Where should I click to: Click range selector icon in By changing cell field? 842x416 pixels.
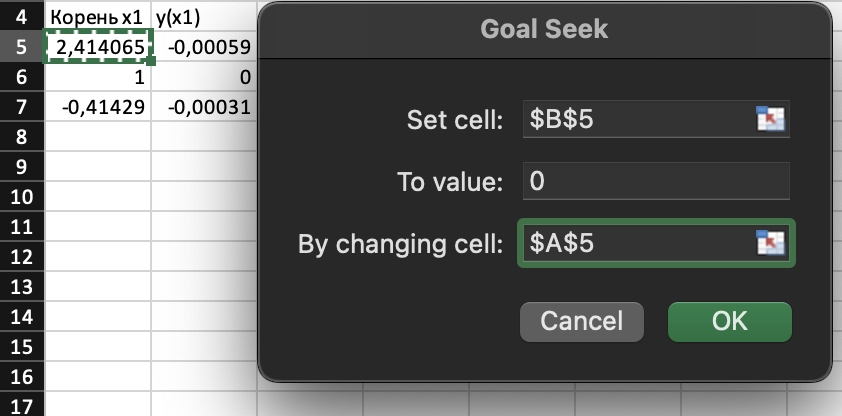point(770,243)
